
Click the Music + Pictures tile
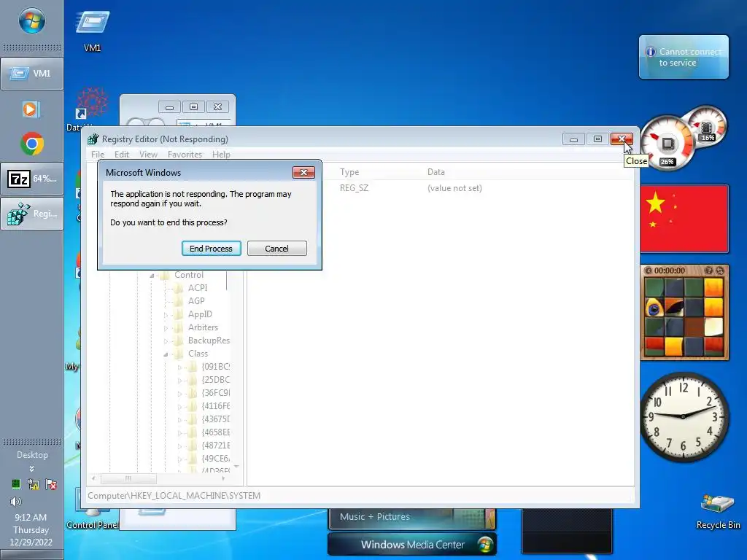click(x=412, y=518)
